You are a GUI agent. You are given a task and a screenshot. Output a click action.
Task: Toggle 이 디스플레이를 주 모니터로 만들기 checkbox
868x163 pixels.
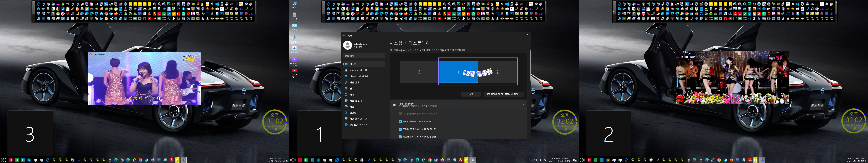[x=400, y=114]
